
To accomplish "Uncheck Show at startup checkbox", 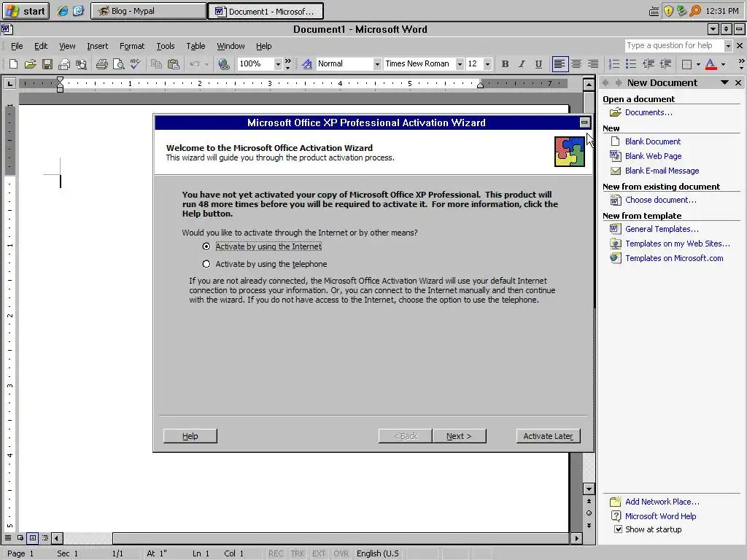I will click(x=619, y=529).
